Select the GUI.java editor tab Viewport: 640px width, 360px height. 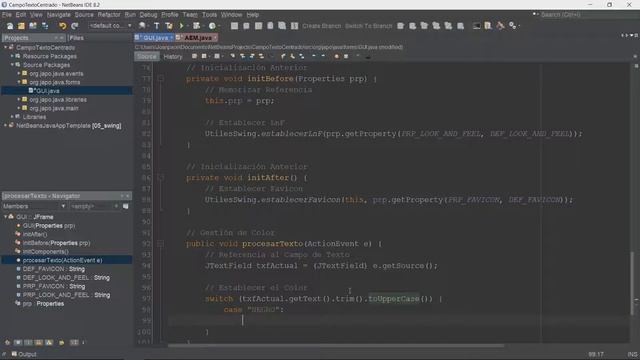[x=155, y=38]
